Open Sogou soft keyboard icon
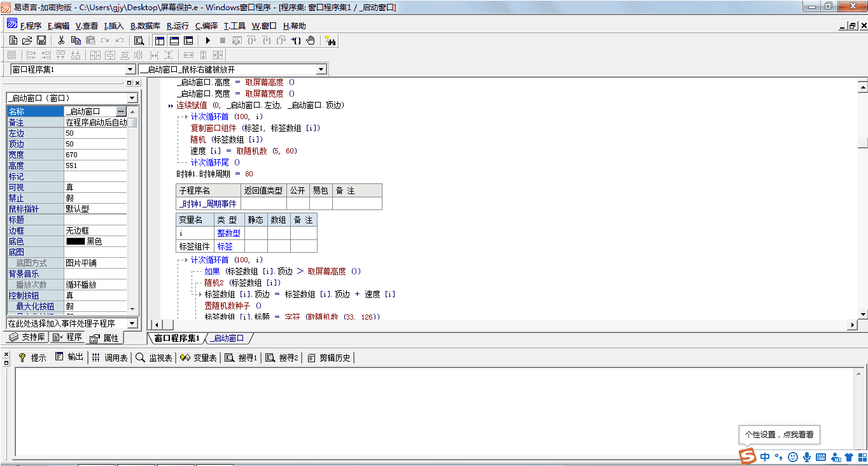868x466 pixels. (821, 456)
